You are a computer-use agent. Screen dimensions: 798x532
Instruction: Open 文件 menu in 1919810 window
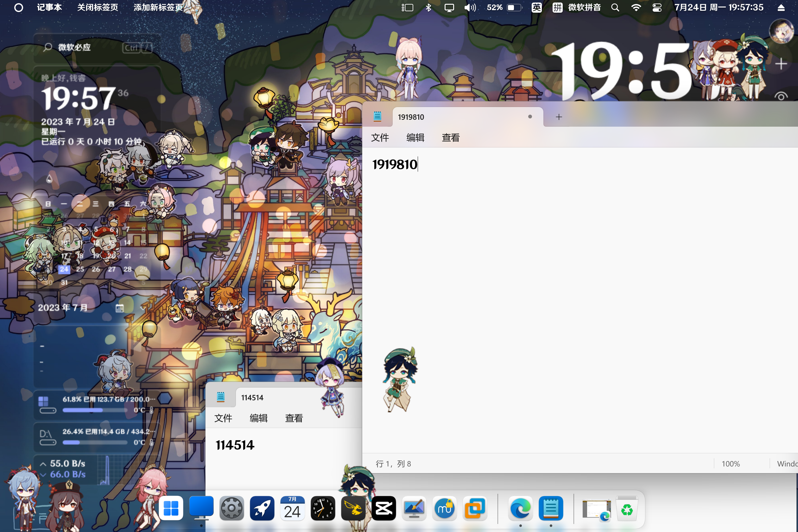(380, 137)
